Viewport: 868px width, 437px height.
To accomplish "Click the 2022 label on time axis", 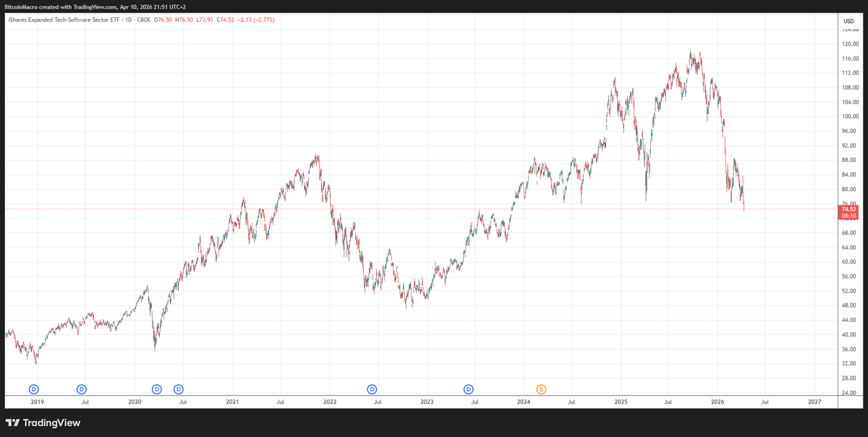I will pyautogui.click(x=330, y=401).
